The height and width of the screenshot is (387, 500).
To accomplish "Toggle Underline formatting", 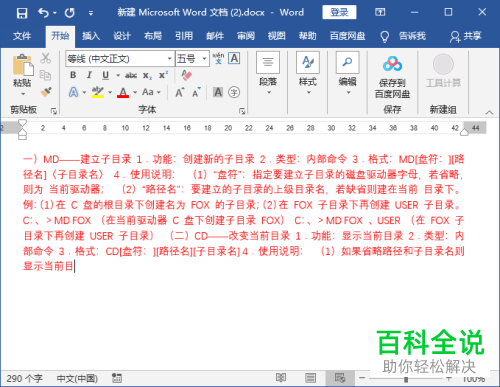I will (105, 75).
